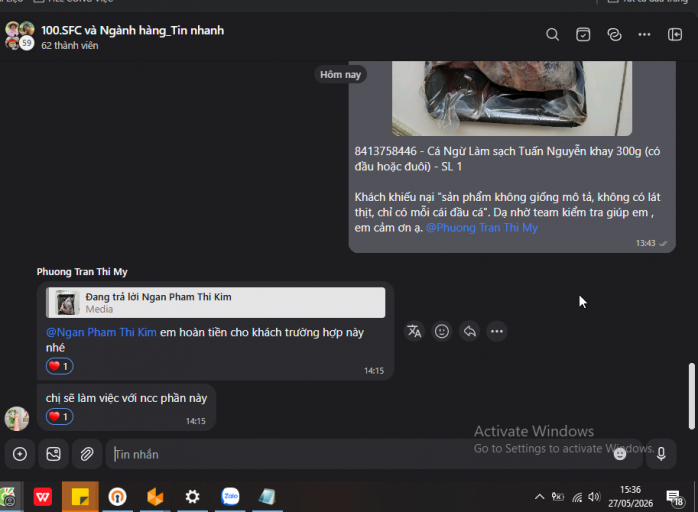
Task: Click the 8413758446 order message text
Action: 507,159
